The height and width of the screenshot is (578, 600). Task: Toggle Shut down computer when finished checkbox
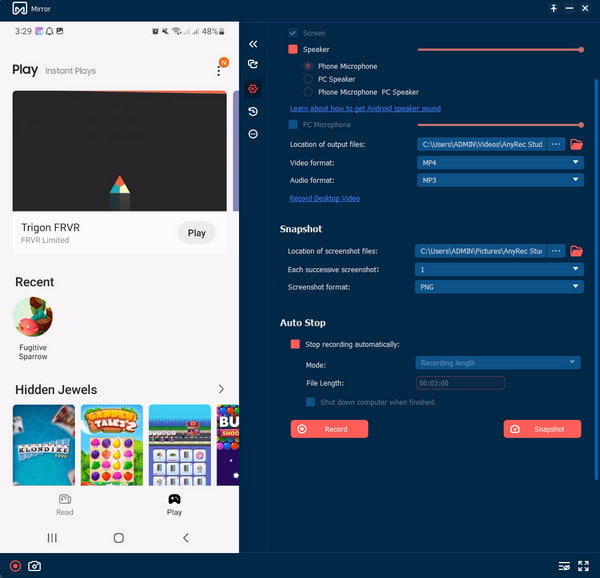(310, 402)
